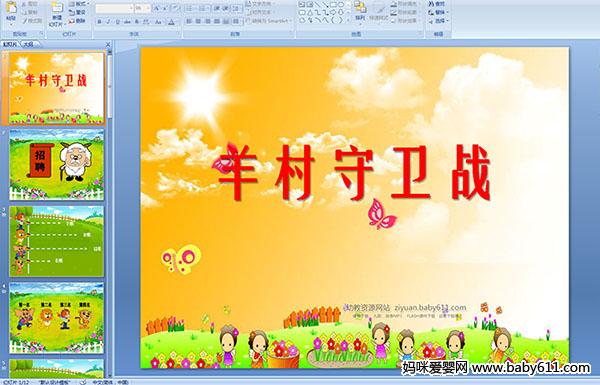Viewport: 600px width, 385px height.
Task: Click the Select button in editing group
Action: (437, 21)
